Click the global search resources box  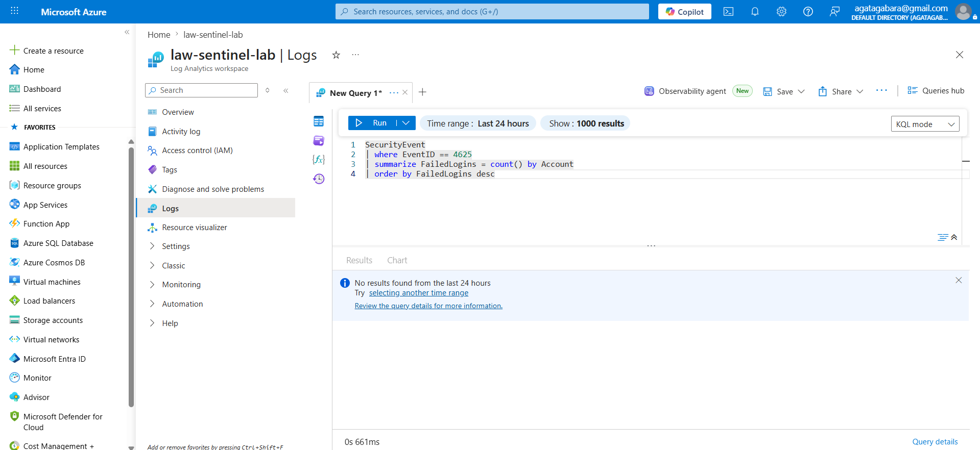(x=492, y=12)
